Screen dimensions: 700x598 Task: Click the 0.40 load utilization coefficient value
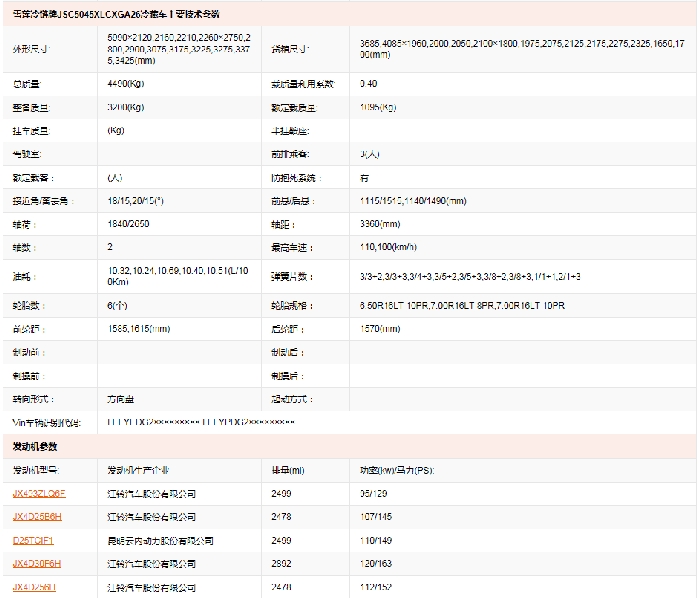point(368,85)
